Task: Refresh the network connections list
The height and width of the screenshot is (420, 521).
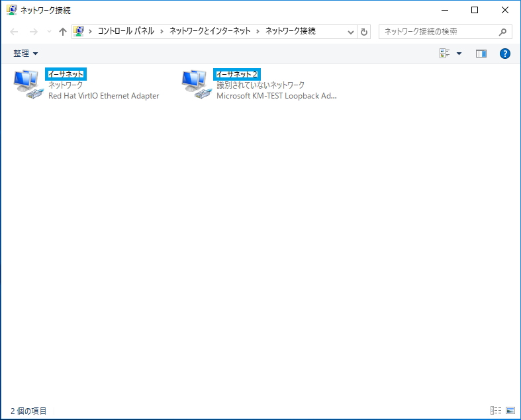Action: tap(364, 32)
